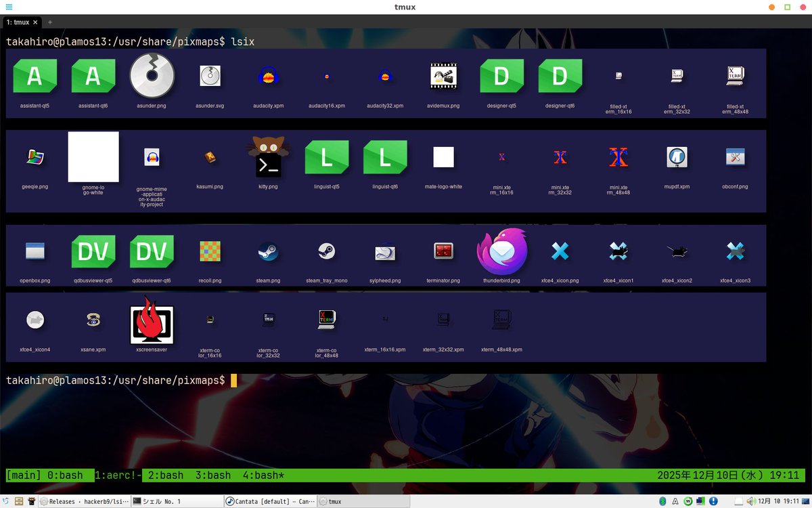Click the steam_tray_mono icon

coord(327,251)
